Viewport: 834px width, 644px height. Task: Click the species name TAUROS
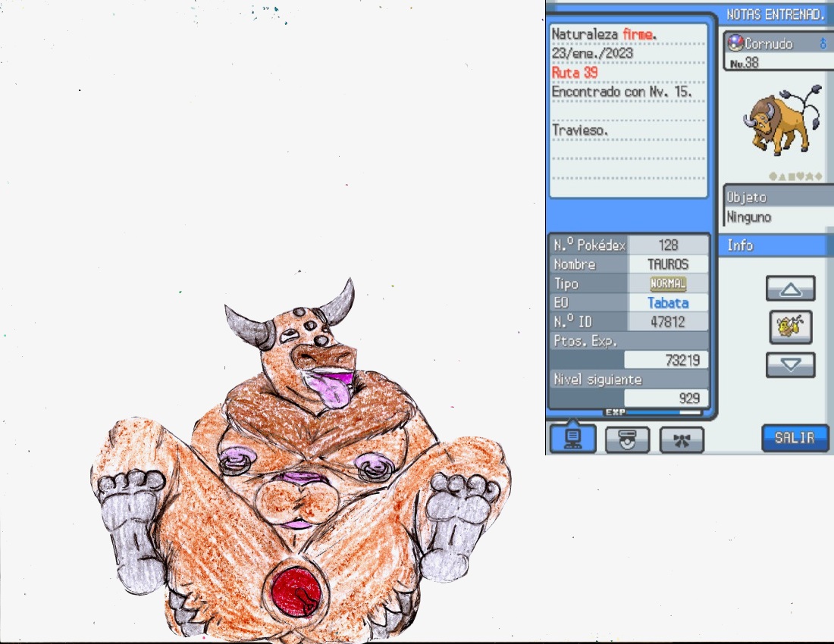[x=668, y=264]
